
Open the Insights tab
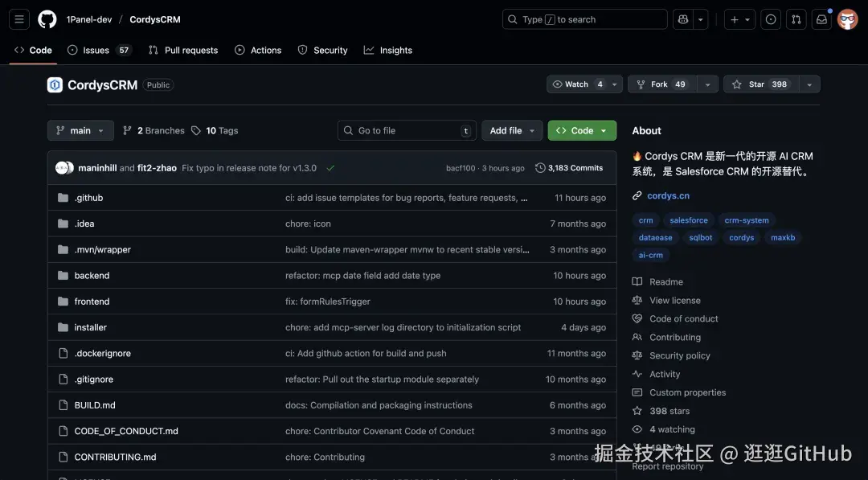(x=388, y=50)
